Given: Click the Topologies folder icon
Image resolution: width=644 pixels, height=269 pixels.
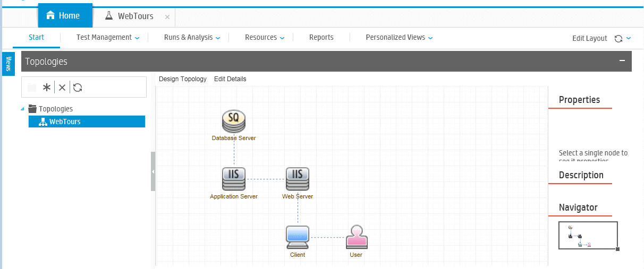Looking at the screenshot, I should point(32,109).
